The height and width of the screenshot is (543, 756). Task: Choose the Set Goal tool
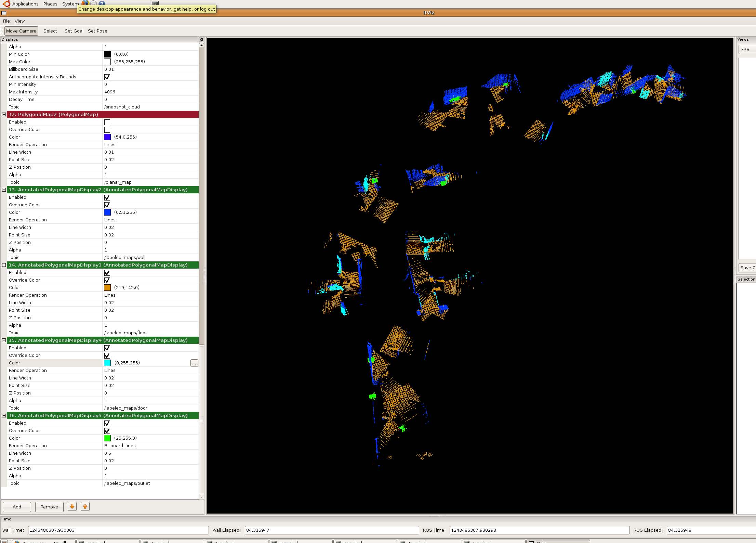pyautogui.click(x=74, y=31)
